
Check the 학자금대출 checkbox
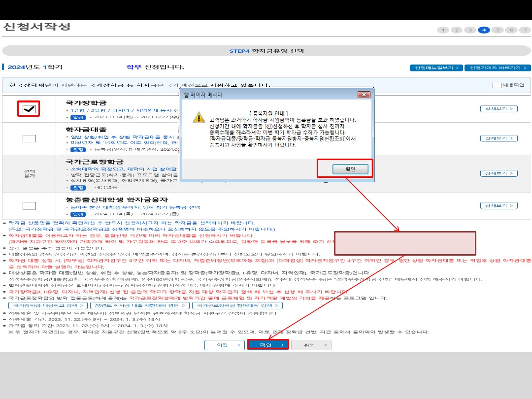(x=29, y=138)
